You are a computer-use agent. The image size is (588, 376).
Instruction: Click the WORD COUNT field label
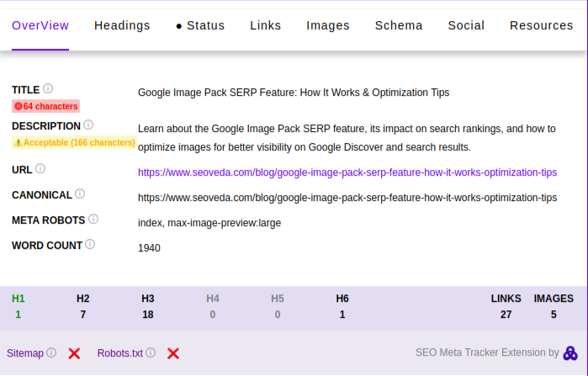(47, 246)
